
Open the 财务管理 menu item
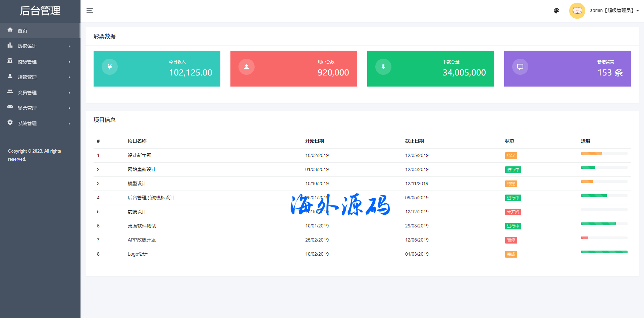click(27, 62)
